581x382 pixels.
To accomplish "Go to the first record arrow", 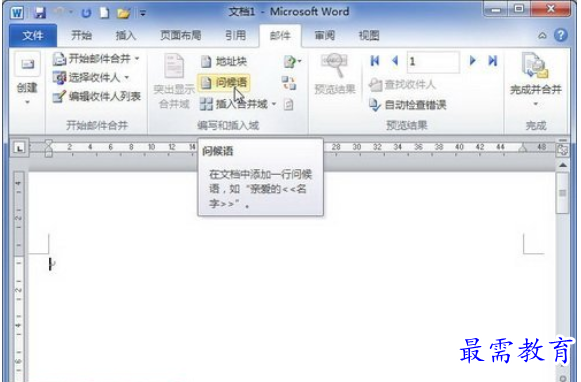I will [x=375, y=61].
